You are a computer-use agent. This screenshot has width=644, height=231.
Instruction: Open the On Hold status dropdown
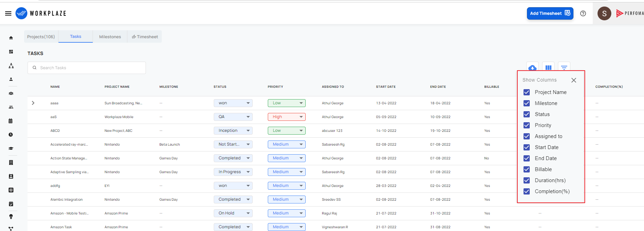(x=233, y=213)
